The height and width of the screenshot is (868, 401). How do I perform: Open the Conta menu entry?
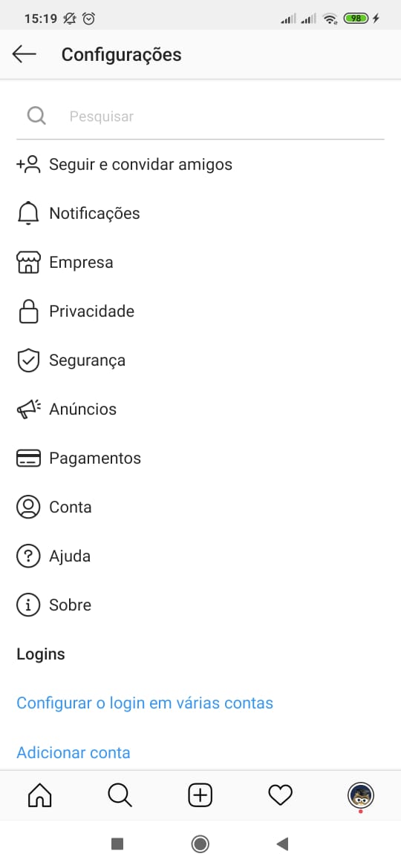coord(200,507)
